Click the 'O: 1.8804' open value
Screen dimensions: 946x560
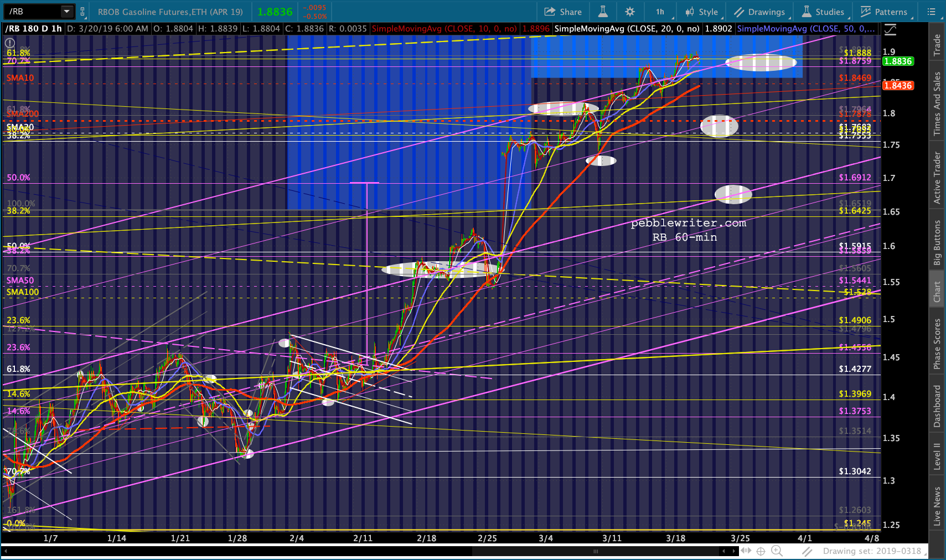(173, 29)
